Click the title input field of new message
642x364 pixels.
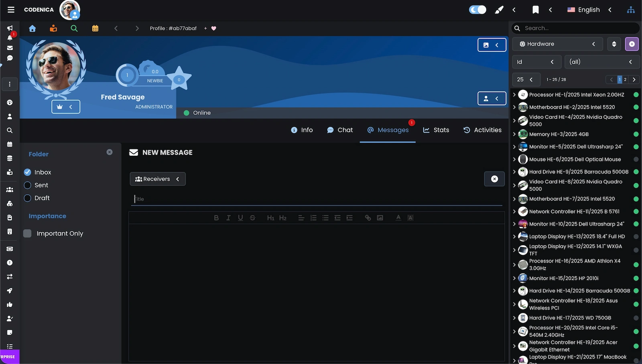[x=281, y=199]
